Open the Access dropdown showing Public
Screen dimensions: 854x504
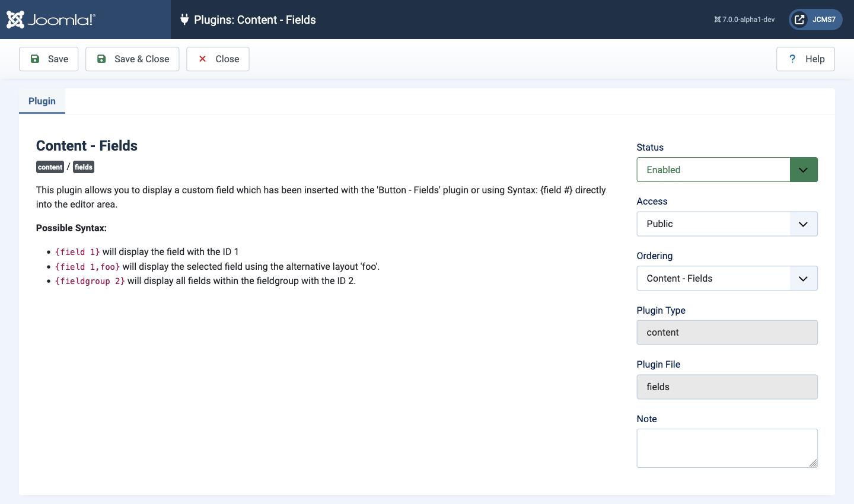coord(727,224)
